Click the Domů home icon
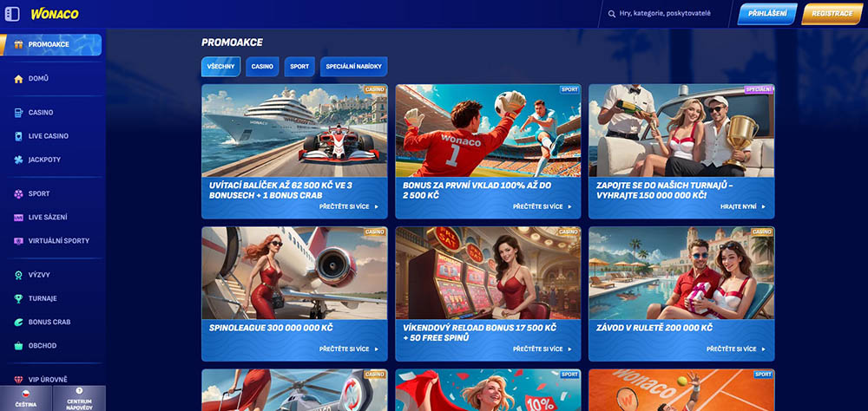The height and width of the screenshot is (411, 868). 19,78
